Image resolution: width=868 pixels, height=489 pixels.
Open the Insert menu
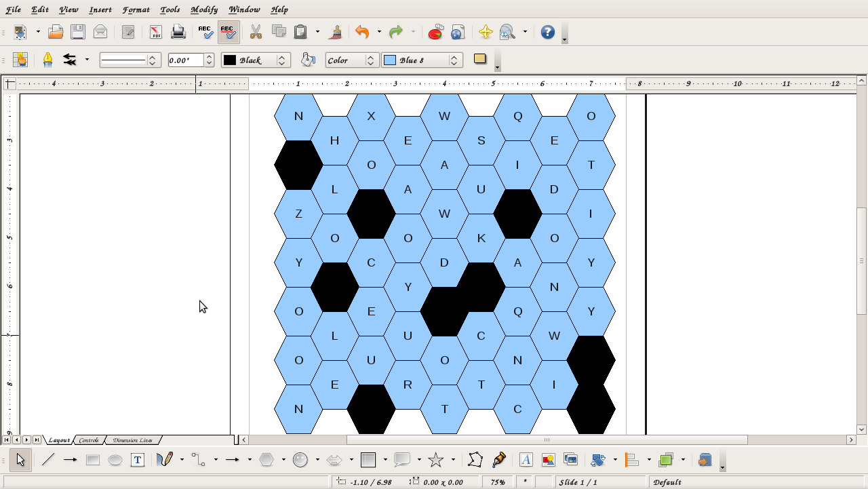pyautogui.click(x=100, y=9)
